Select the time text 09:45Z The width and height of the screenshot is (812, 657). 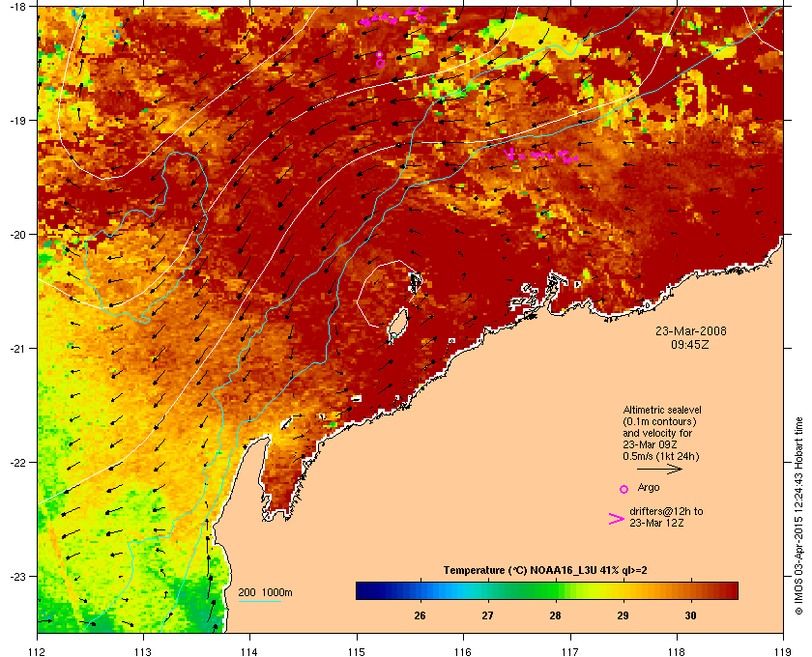pyautogui.click(x=690, y=344)
